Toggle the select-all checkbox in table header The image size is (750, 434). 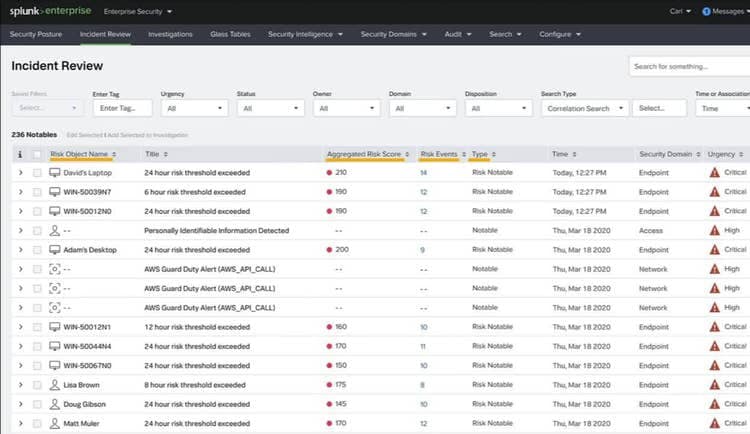pos(38,155)
